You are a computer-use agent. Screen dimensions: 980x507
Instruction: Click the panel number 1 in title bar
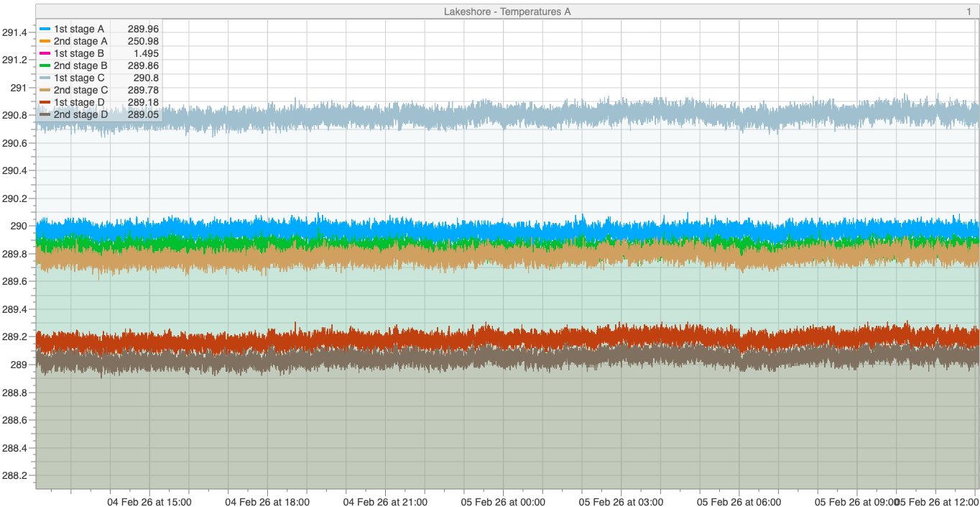point(969,12)
